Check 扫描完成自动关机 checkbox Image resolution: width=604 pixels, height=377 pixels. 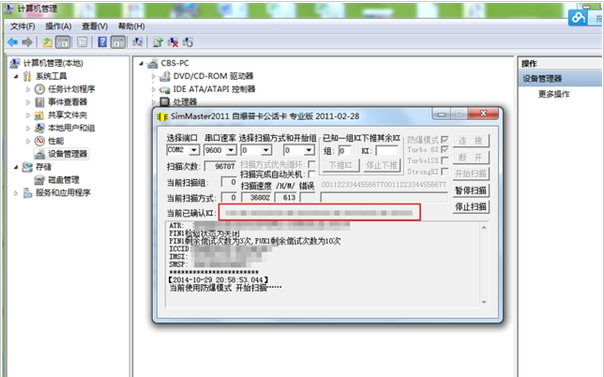point(311,174)
